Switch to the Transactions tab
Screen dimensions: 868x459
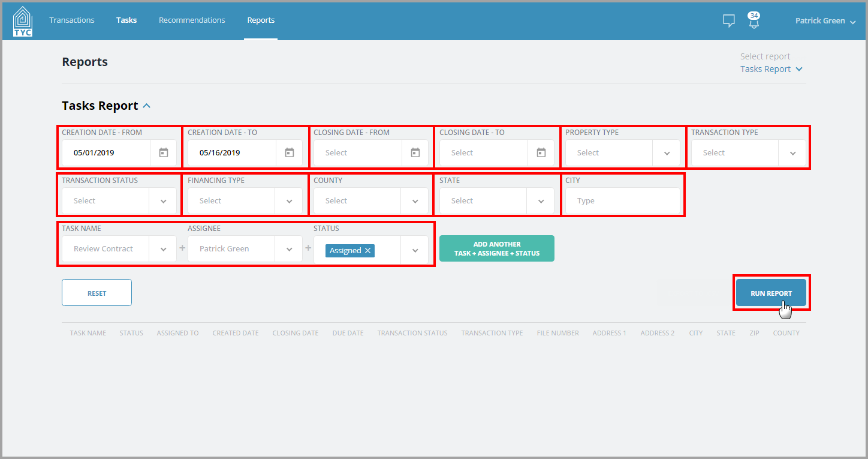[x=71, y=20]
